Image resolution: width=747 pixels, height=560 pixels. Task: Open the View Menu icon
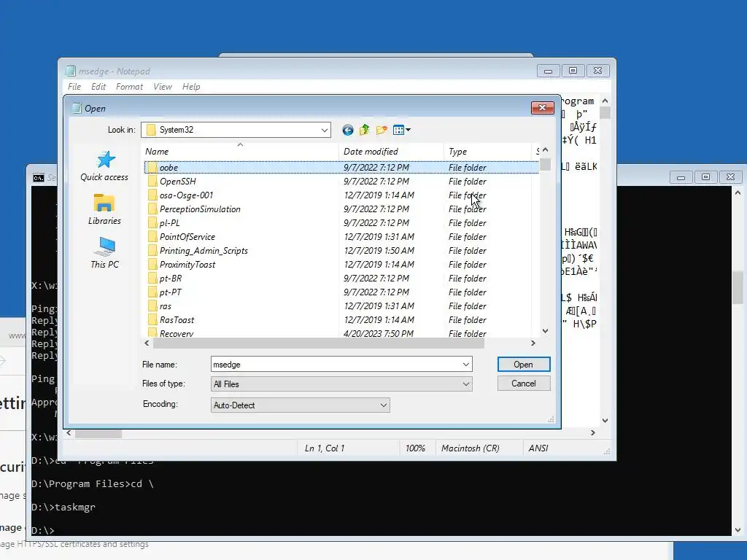pyautogui.click(x=399, y=130)
